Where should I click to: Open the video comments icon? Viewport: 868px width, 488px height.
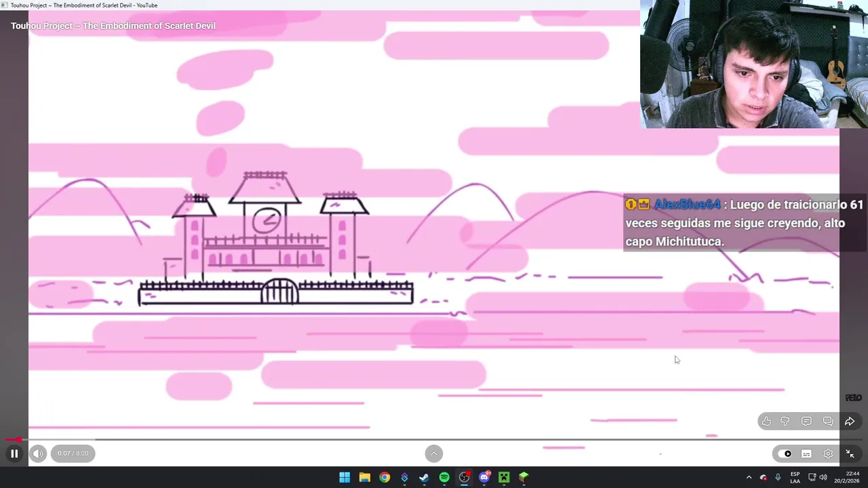[806, 422]
